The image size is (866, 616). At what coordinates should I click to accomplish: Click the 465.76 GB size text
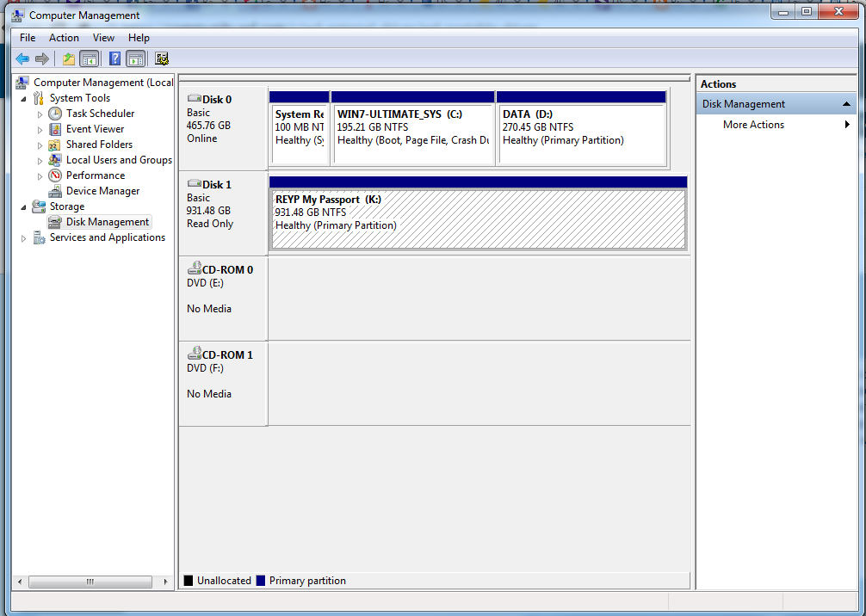[208, 126]
